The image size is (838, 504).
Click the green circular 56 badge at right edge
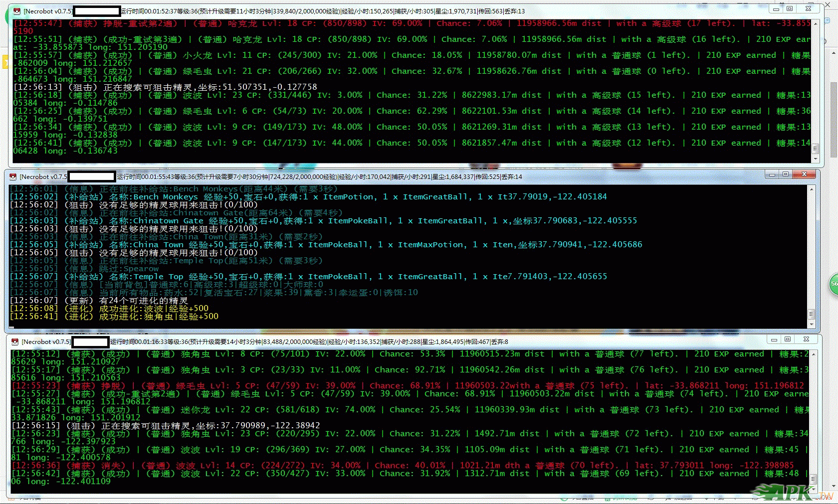(x=834, y=284)
